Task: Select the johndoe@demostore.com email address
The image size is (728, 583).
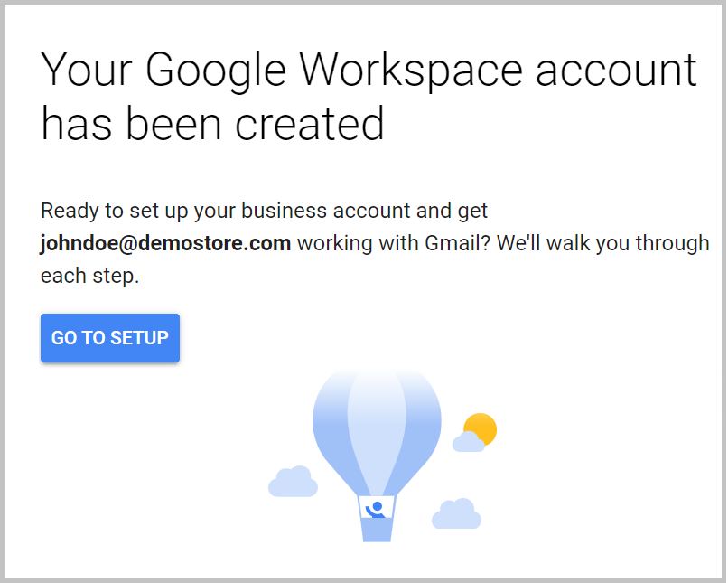Action: point(166,243)
